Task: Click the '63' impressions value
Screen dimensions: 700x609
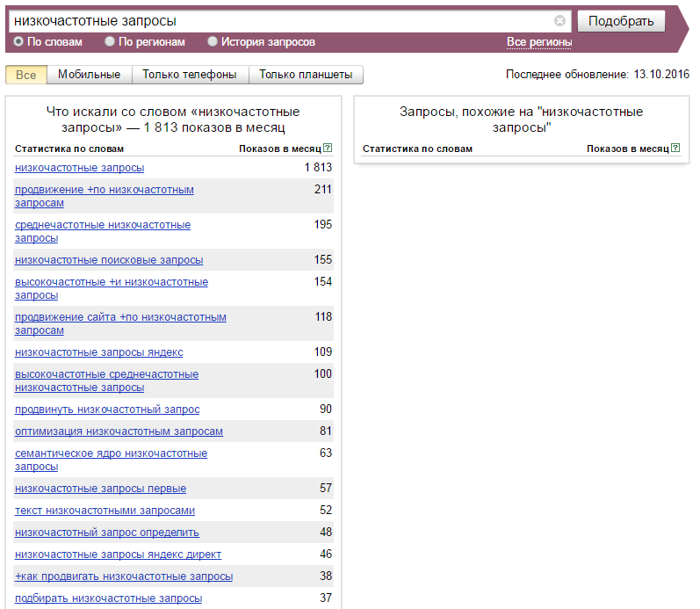Action: pos(326,453)
